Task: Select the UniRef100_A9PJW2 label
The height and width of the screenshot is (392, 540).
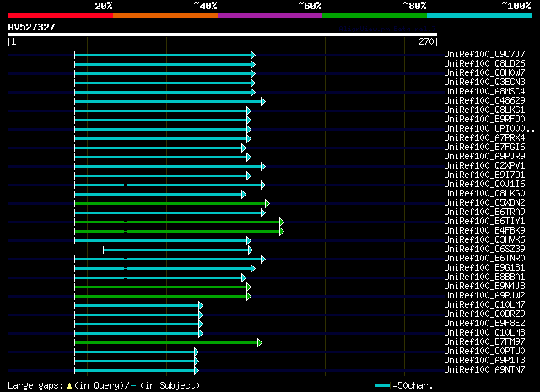Action: (x=484, y=296)
